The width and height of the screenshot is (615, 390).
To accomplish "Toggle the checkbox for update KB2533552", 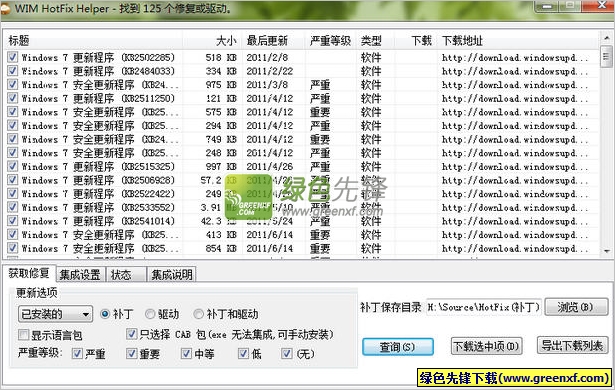I will pyautogui.click(x=13, y=207).
